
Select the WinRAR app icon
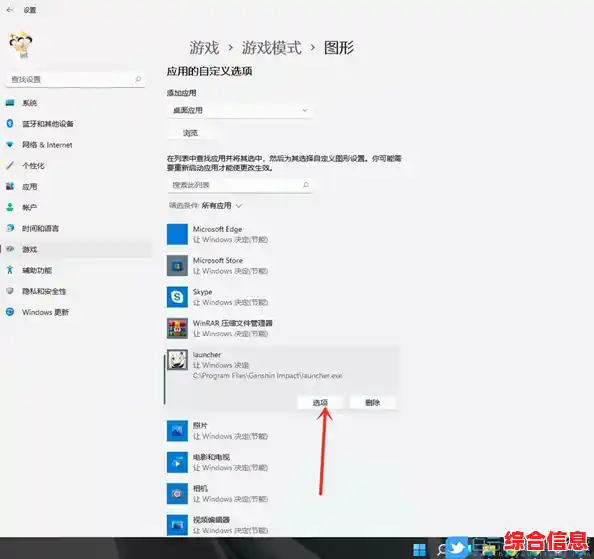pyautogui.click(x=177, y=328)
